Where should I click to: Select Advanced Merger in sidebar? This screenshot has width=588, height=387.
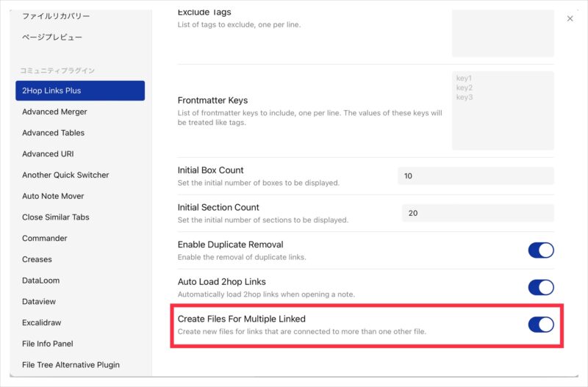[54, 112]
